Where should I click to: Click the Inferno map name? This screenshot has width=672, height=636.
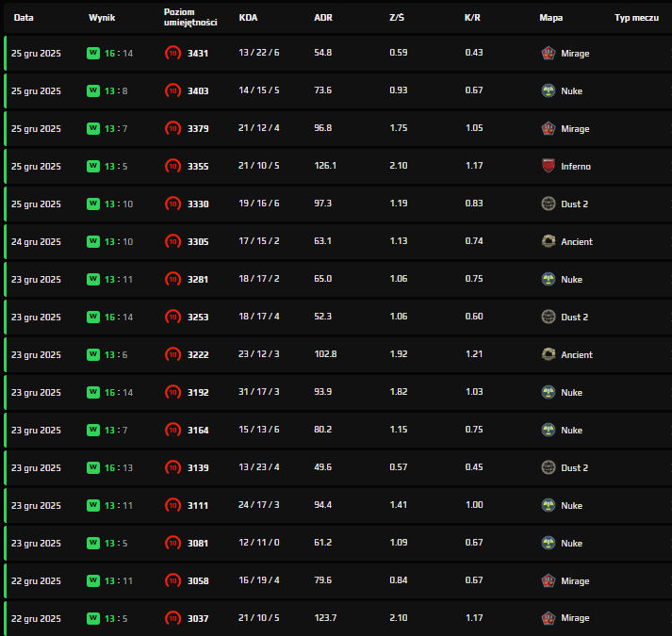click(576, 167)
